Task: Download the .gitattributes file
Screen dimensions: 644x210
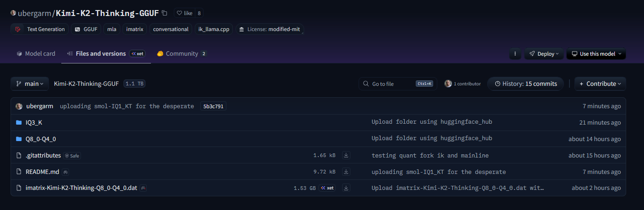Action: [x=346, y=155]
